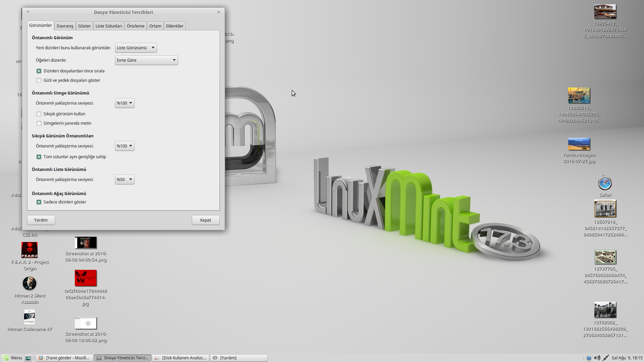The image size is (644, 362).
Task: Activate Dosya Yöneticisi Tercihleri taskbar entry
Action: coord(122,358)
